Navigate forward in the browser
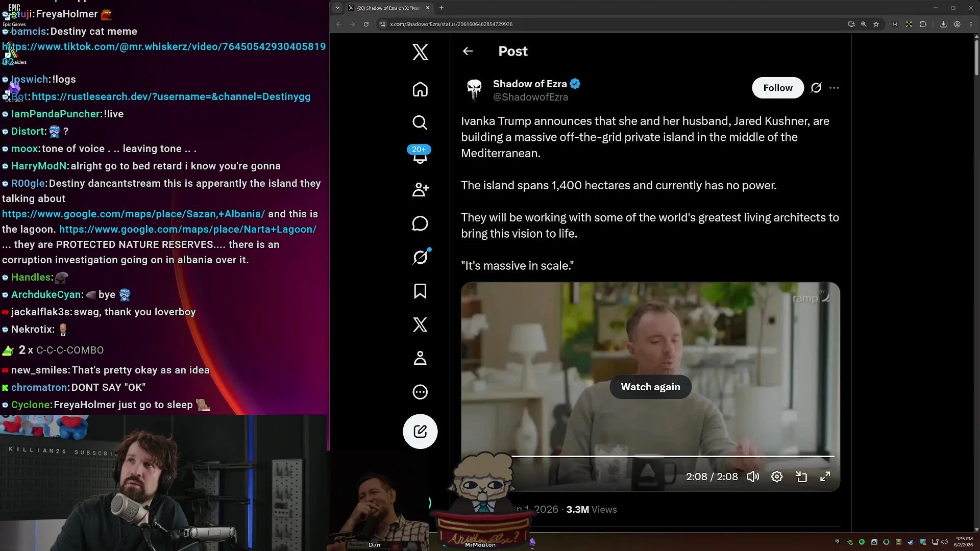 pos(352,24)
